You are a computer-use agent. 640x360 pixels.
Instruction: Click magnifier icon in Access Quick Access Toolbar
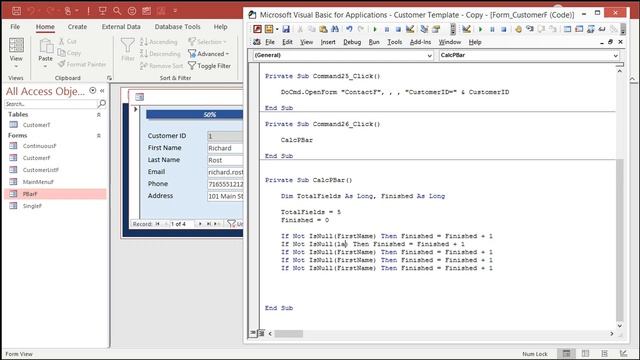117,11
